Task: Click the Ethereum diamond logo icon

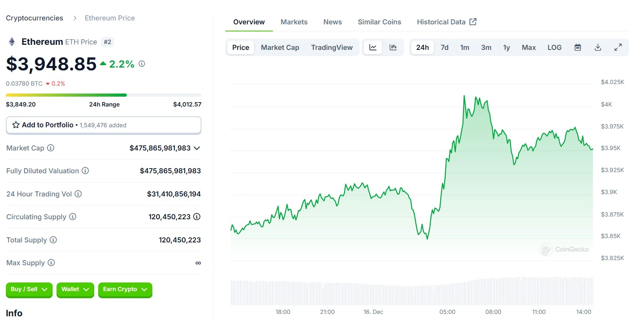Action: [x=12, y=42]
